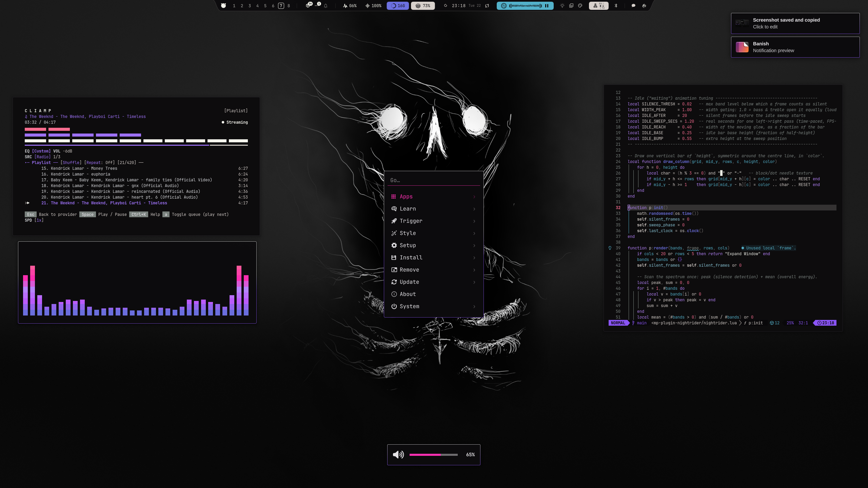
Task: Expand the Apps row chevron in the menu
Action: [x=474, y=197]
